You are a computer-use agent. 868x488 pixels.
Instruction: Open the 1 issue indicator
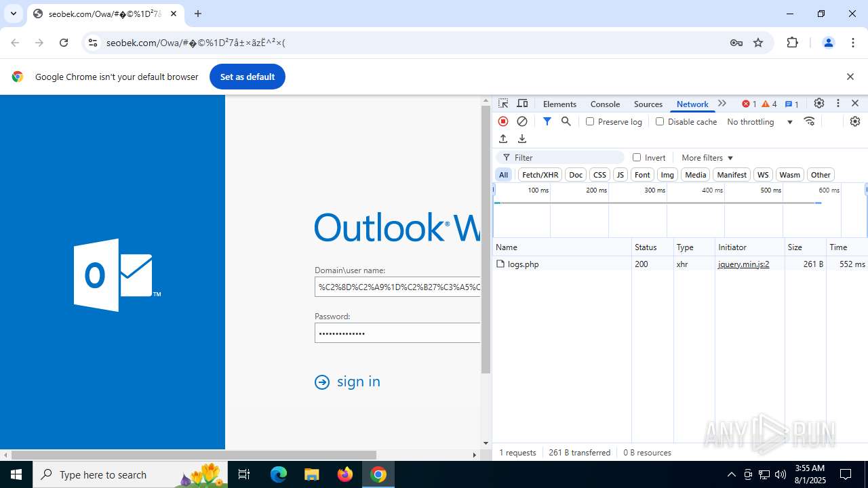792,104
